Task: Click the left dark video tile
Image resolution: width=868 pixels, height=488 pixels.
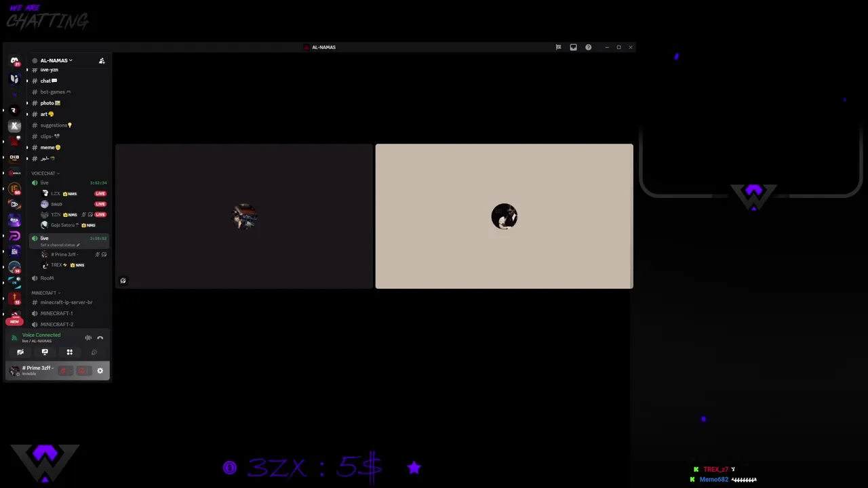Action: click(244, 216)
